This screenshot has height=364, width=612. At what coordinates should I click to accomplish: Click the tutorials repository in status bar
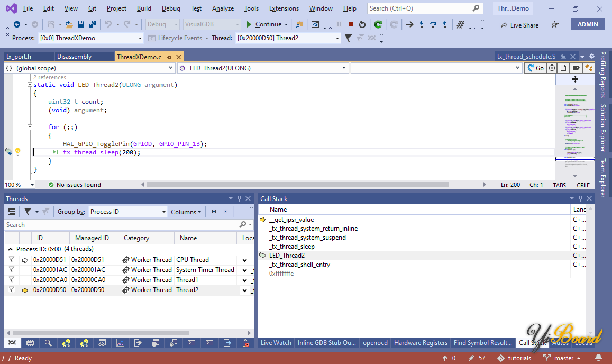click(515, 358)
